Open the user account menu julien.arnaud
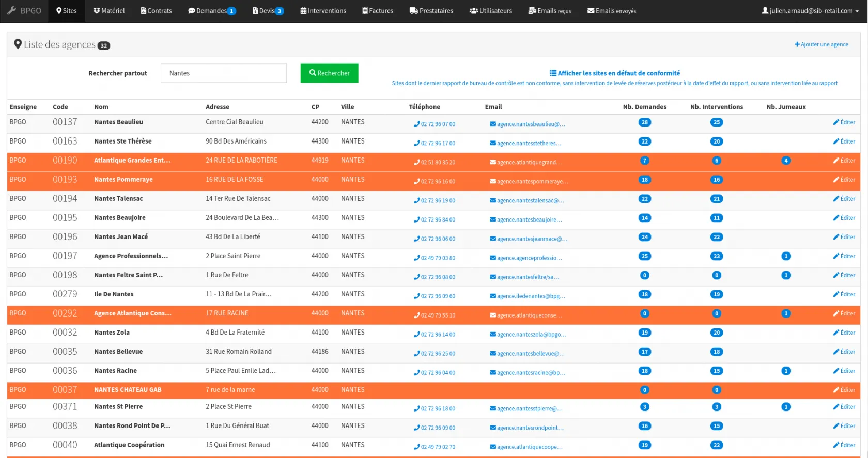 tap(811, 11)
